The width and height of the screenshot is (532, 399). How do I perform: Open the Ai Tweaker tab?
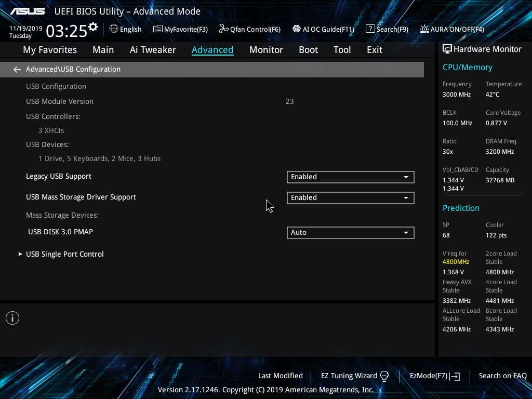point(153,50)
